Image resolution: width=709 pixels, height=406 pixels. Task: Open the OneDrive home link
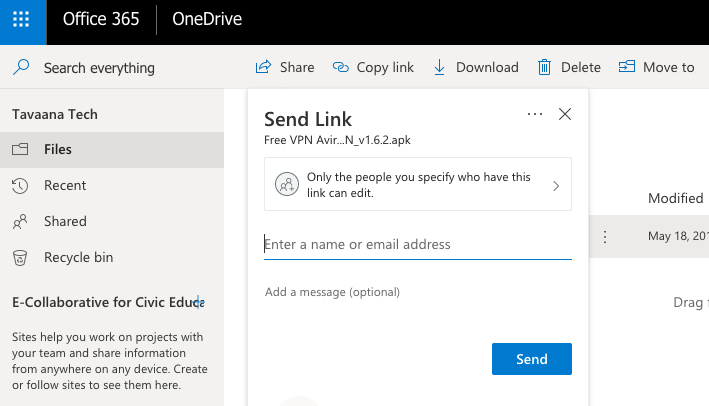(x=207, y=19)
